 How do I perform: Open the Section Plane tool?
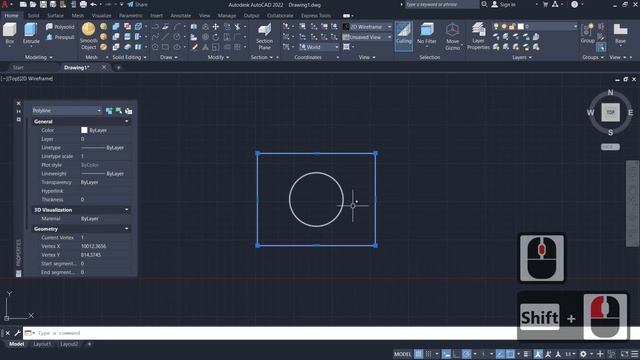pyautogui.click(x=264, y=36)
